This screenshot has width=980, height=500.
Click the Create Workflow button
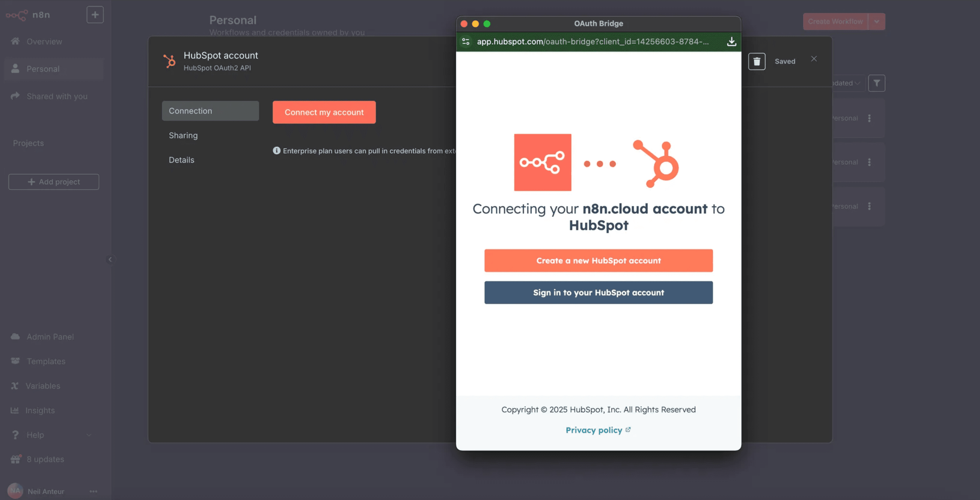(x=835, y=21)
